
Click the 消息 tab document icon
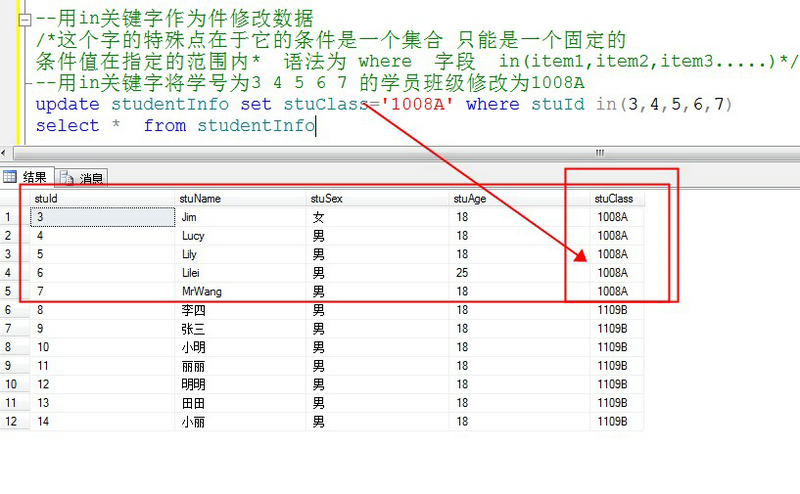(66, 178)
